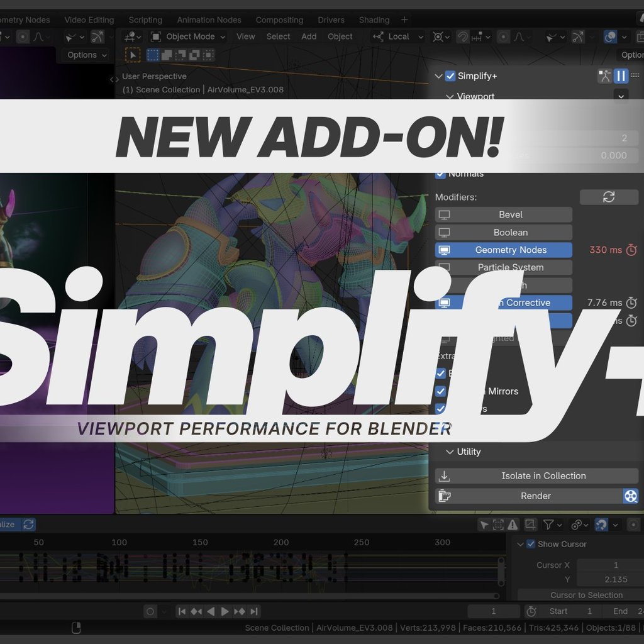Select the Tweak arrow tool in the timeline header
The image size is (644, 644).
click(484, 525)
